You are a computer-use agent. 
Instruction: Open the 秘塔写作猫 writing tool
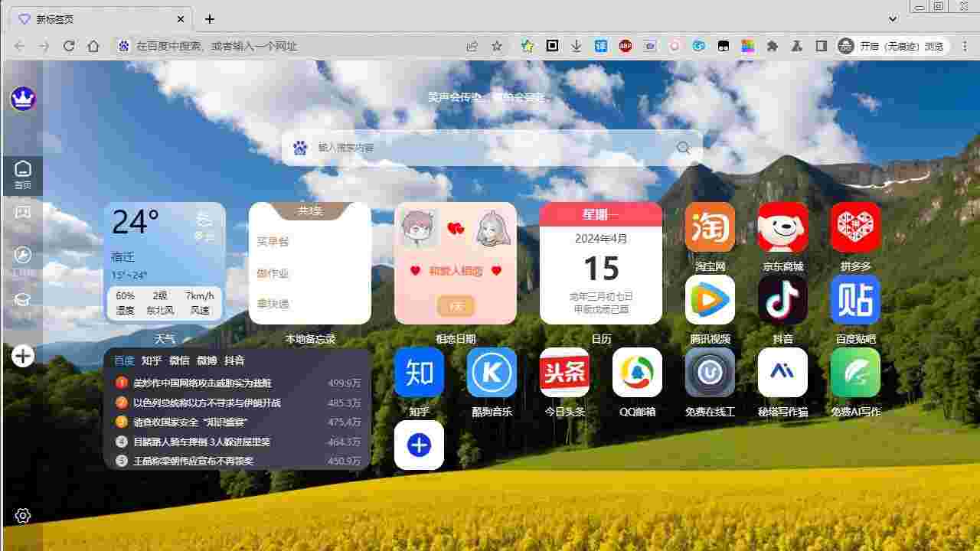click(x=782, y=372)
